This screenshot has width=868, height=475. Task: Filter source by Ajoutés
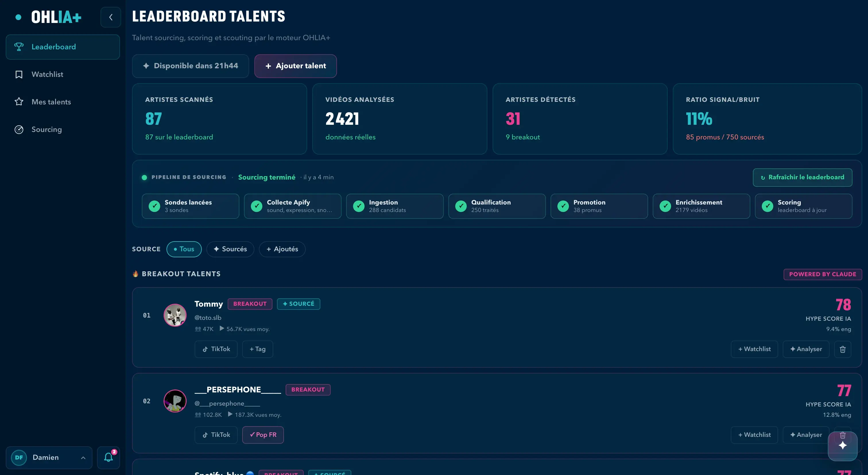pos(282,249)
